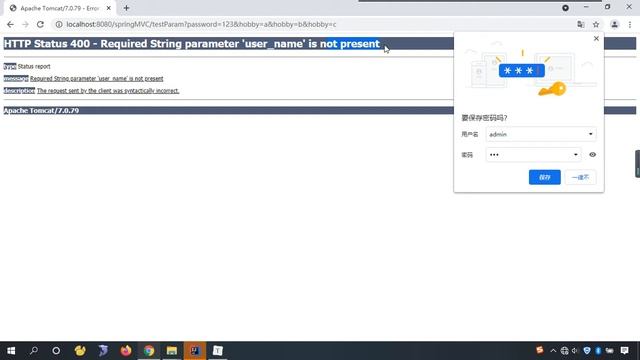Switch to Chrome in the taskbar
The height and width of the screenshot is (360, 640).
(x=149, y=351)
